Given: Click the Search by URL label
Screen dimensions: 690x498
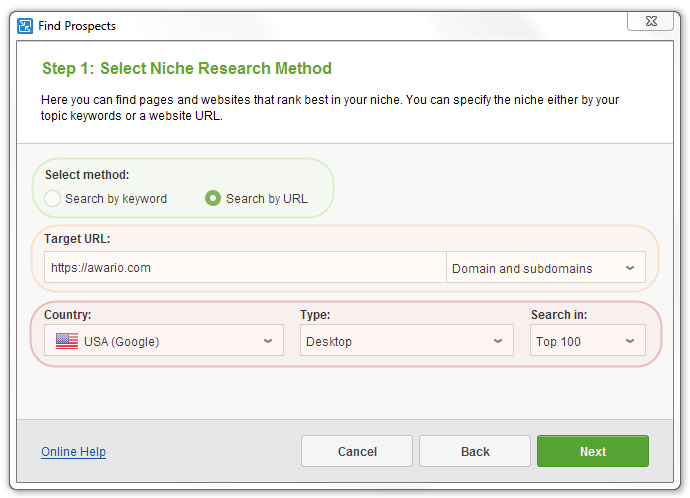Looking at the screenshot, I should [267, 199].
